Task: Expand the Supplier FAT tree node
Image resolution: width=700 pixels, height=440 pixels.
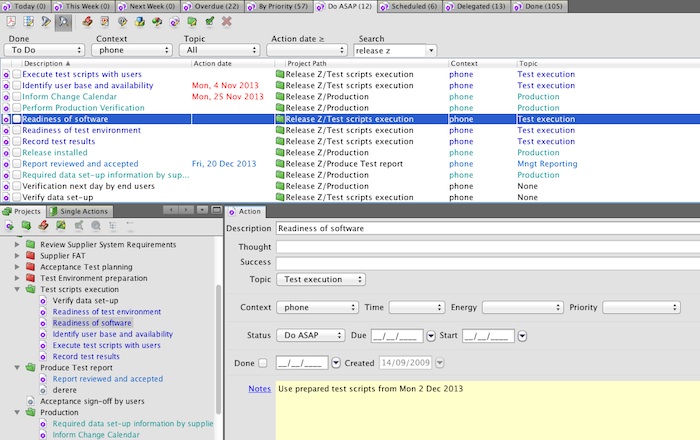Action: [17, 257]
